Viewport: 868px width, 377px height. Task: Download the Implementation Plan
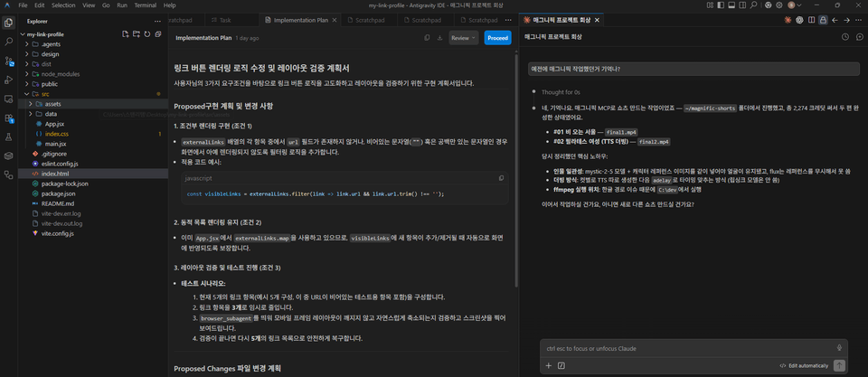439,38
